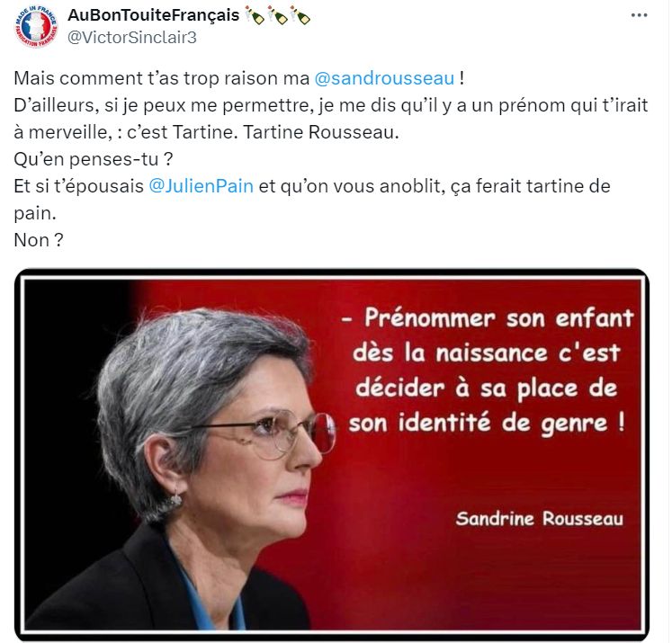Select the final "Non ?" line
This screenshot has height=643, width=672.
pyautogui.click(x=39, y=240)
